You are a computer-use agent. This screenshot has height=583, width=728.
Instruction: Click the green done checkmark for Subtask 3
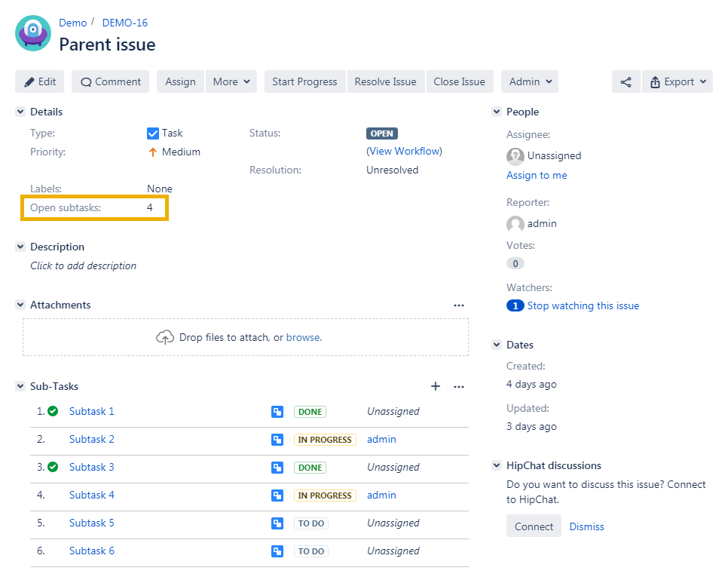53,467
